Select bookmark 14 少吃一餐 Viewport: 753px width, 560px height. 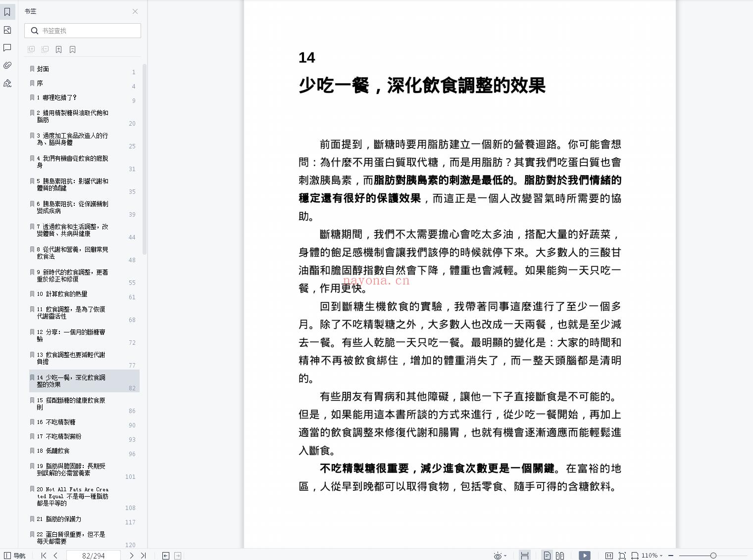click(x=84, y=381)
